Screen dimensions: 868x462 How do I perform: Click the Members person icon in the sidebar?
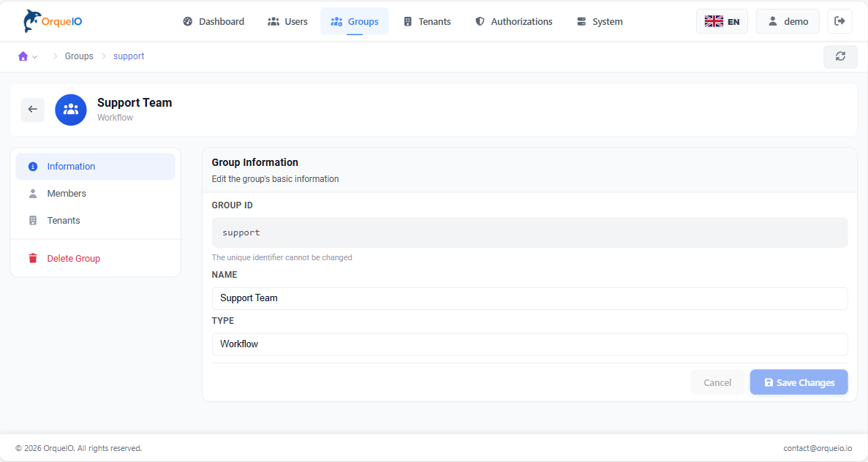[x=32, y=193]
